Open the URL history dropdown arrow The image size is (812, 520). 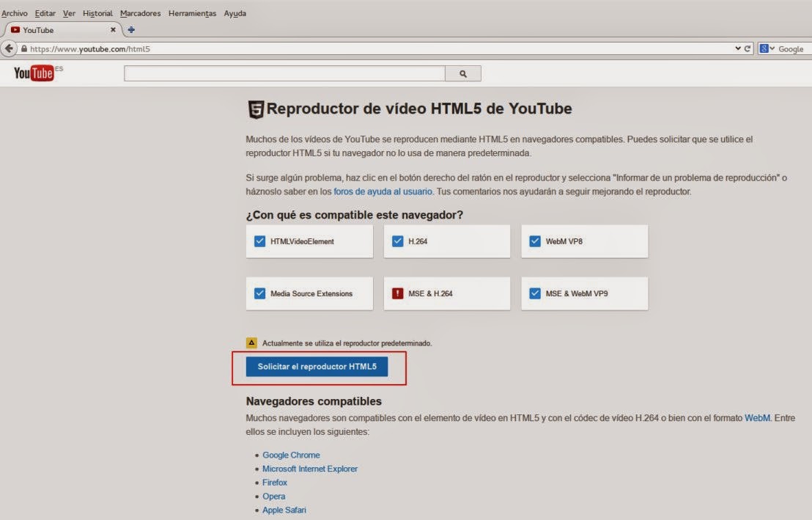(x=737, y=48)
